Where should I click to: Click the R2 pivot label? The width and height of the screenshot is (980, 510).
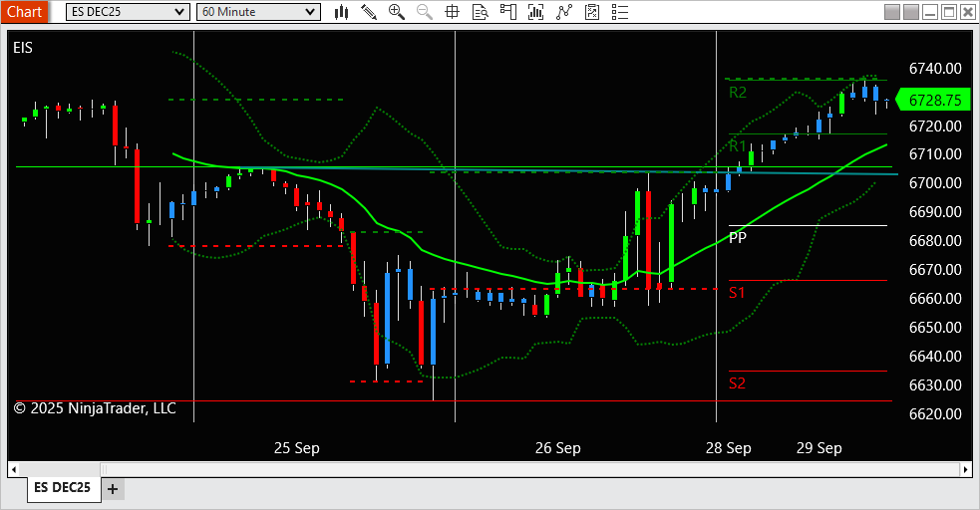click(738, 93)
